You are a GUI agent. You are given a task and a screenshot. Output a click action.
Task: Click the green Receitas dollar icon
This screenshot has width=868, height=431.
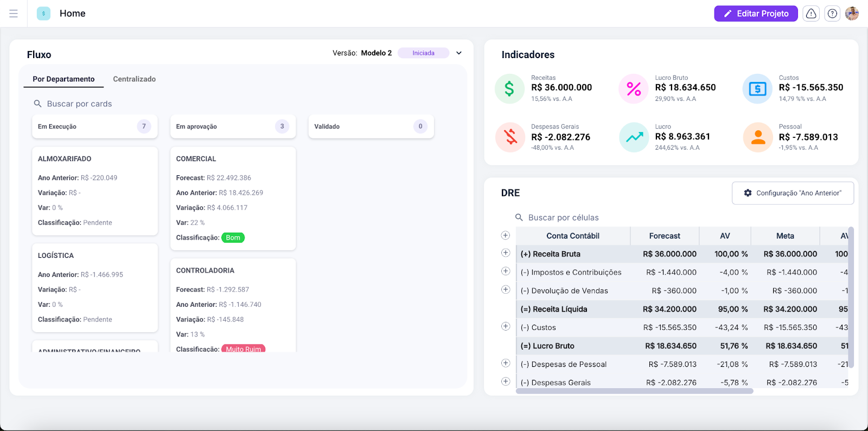pos(509,88)
